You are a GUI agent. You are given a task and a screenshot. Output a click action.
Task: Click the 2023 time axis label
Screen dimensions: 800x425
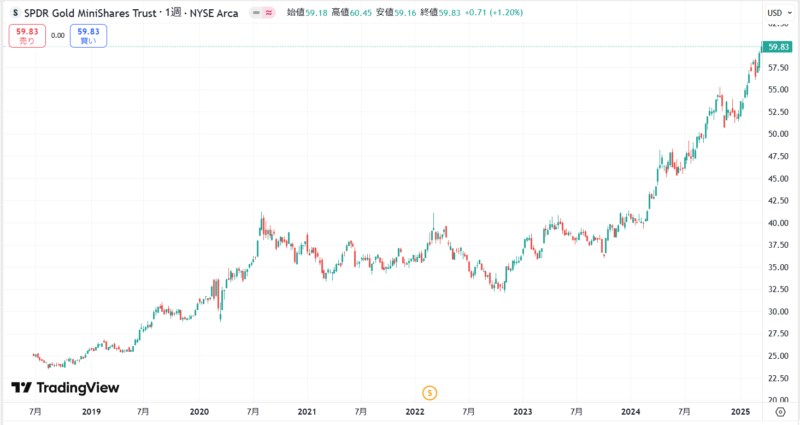[522, 412]
